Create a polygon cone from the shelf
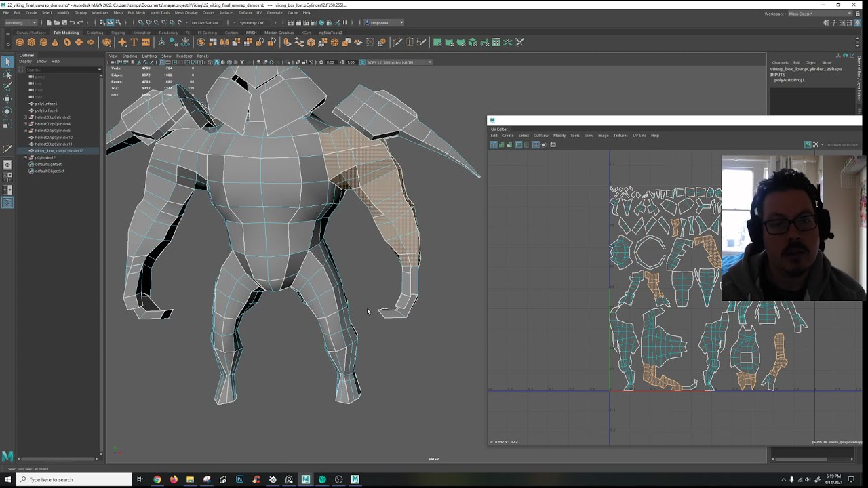 [55, 42]
